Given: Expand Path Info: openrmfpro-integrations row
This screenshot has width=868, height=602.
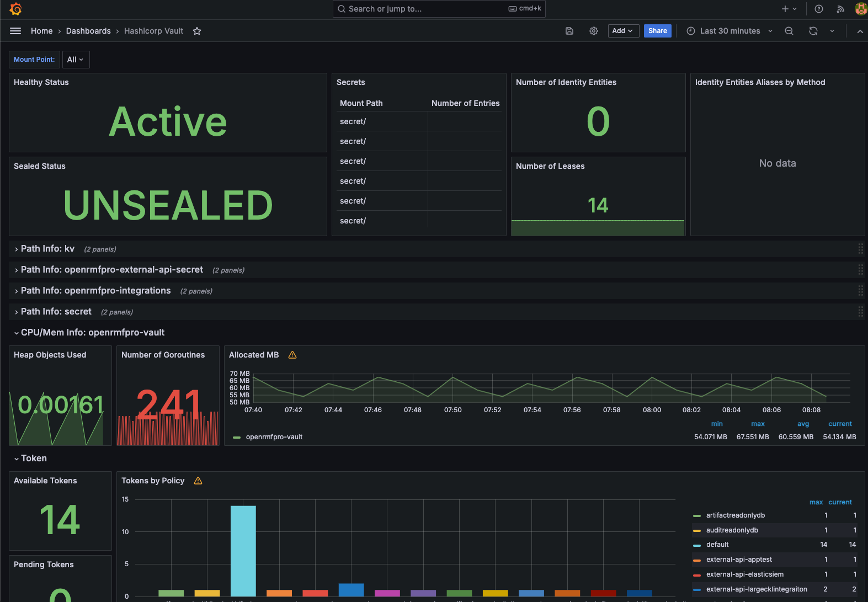Looking at the screenshot, I should click(x=95, y=291).
